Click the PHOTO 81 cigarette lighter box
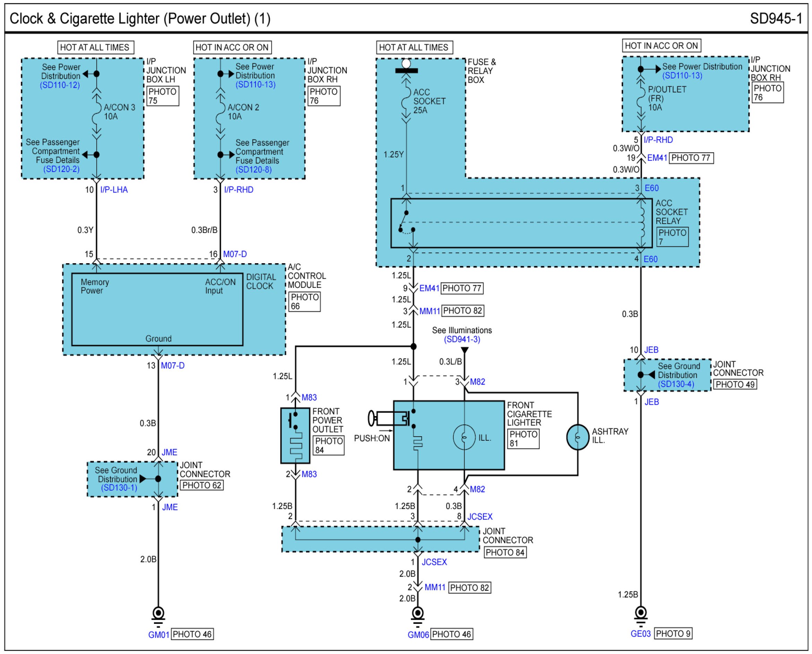Image resolution: width=812 pixels, height=654 pixels. tap(523, 439)
